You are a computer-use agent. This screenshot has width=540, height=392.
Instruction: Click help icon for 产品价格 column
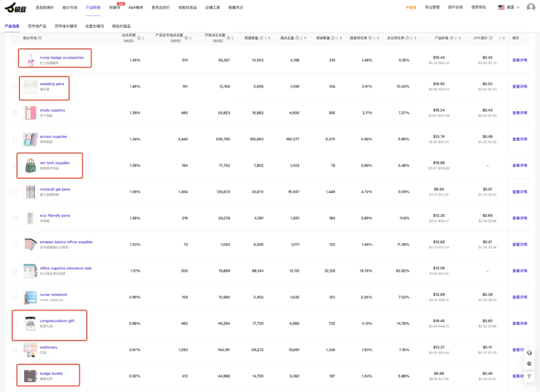(451, 38)
